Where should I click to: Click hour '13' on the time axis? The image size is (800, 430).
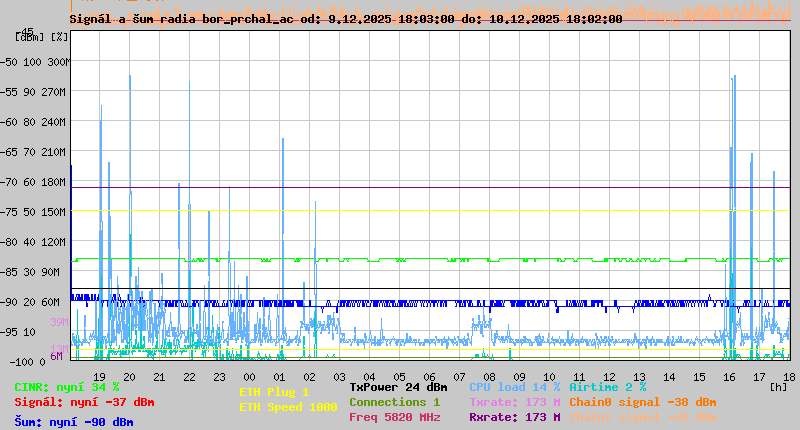click(639, 377)
